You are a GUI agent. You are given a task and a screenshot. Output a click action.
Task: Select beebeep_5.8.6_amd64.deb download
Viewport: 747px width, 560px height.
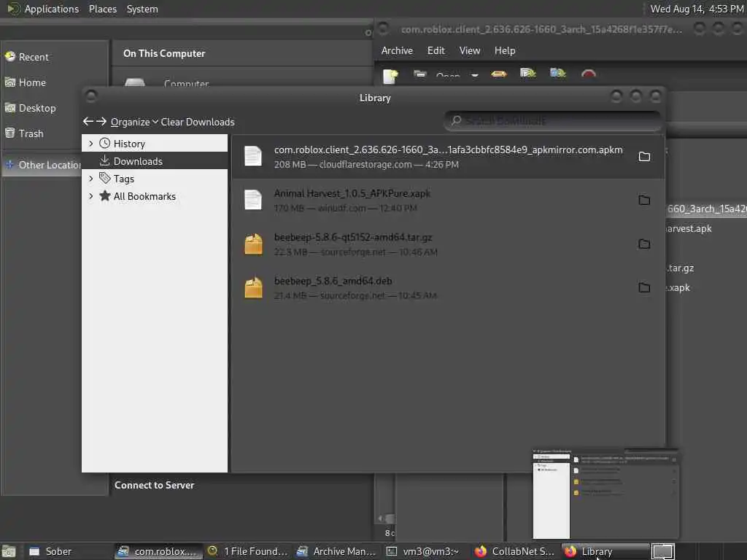(x=448, y=288)
